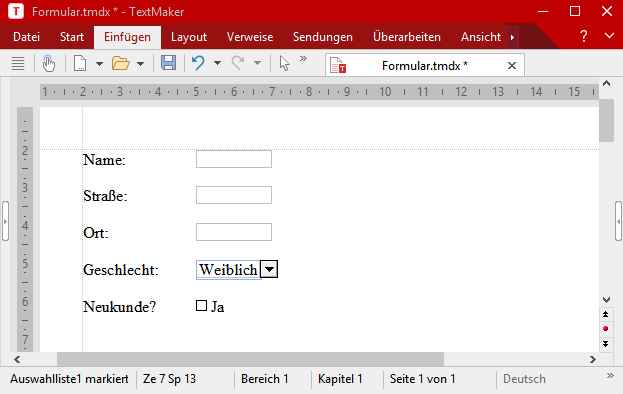623x394 pixels.
Task: Open the undo history dropdown arrow
Action: tap(217, 63)
